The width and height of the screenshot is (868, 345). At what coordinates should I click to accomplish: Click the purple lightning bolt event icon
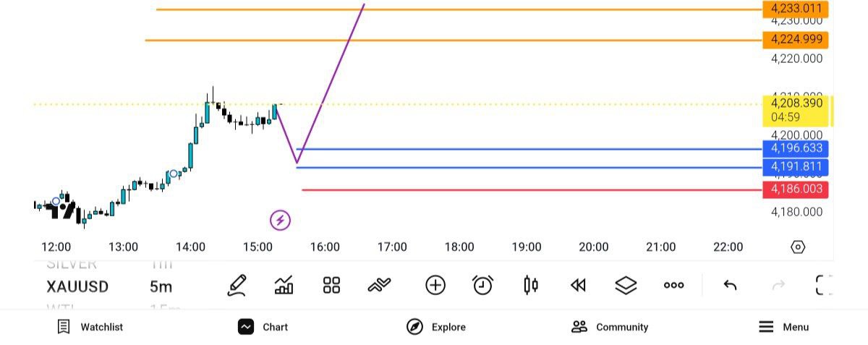pos(280,220)
